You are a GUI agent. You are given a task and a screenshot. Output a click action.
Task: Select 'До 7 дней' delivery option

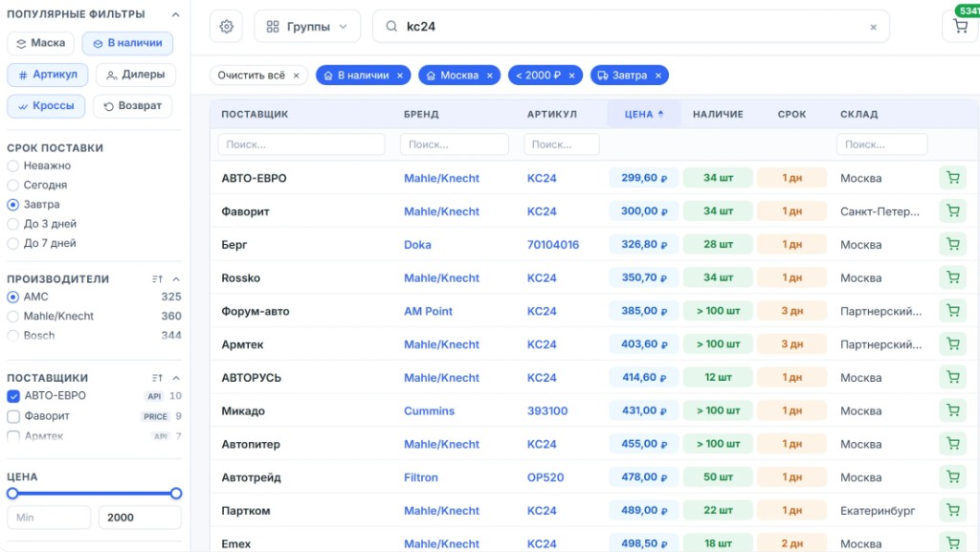[x=12, y=244]
